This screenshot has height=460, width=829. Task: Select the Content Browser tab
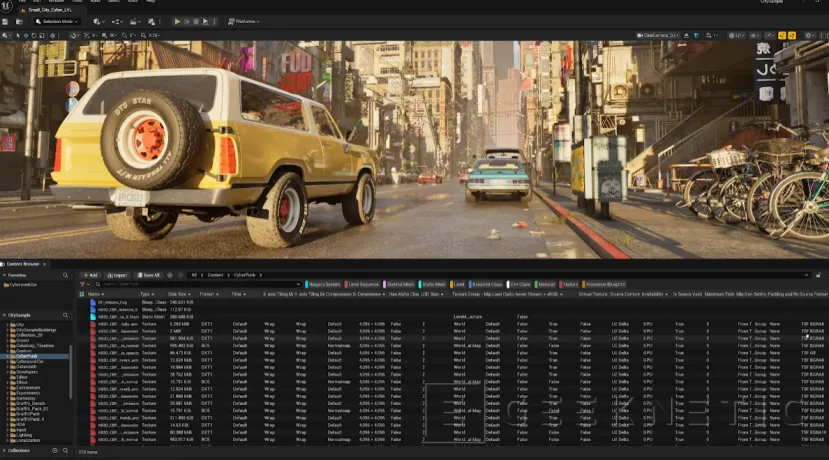[21, 264]
